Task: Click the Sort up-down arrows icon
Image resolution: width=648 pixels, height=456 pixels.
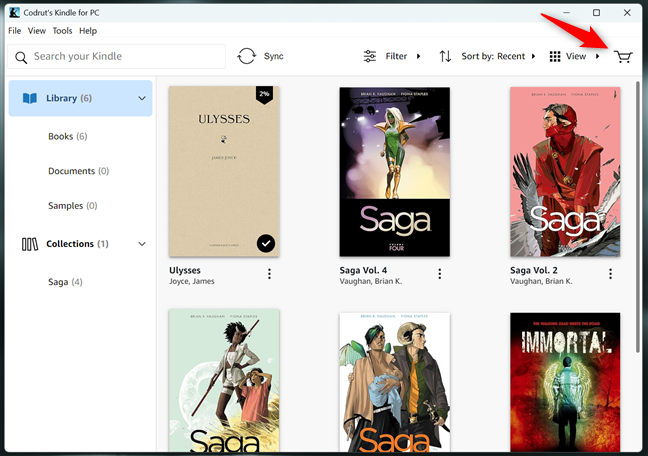Action: point(445,56)
